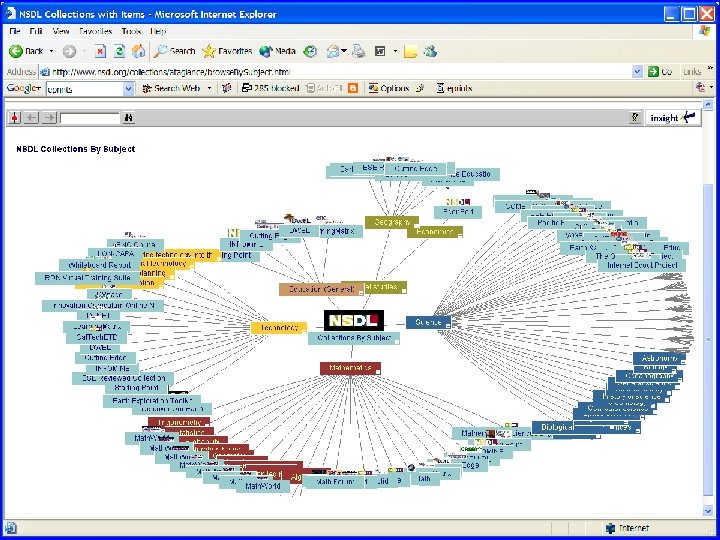Open the Tools menu
This screenshot has width=720, height=540.
(x=131, y=31)
